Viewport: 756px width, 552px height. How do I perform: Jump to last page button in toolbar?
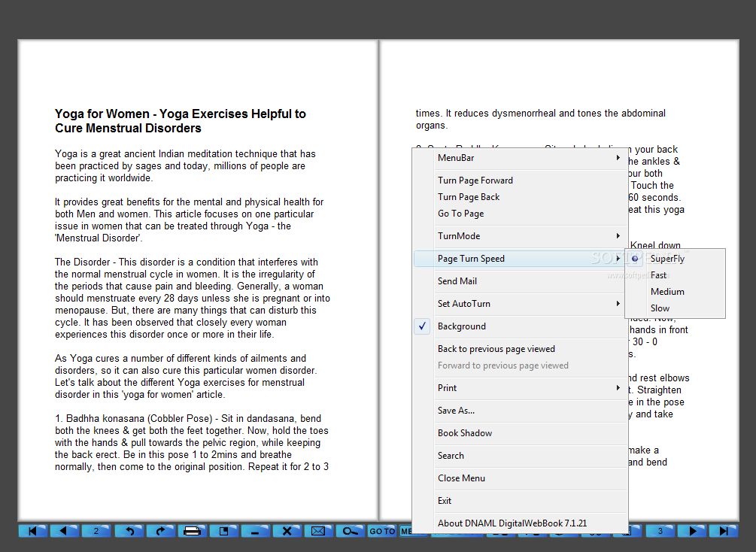[x=723, y=531]
